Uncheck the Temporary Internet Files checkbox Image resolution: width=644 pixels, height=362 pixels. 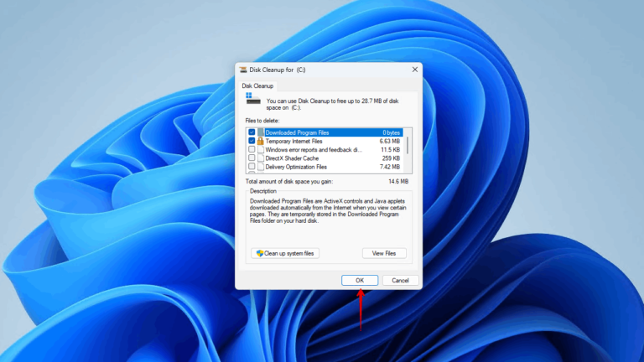(x=252, y=142)
